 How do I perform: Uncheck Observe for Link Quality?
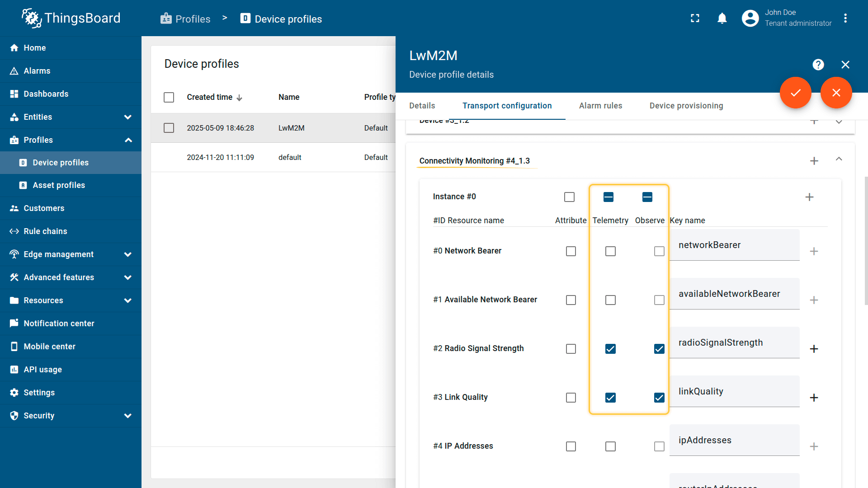tap(659, 398)
